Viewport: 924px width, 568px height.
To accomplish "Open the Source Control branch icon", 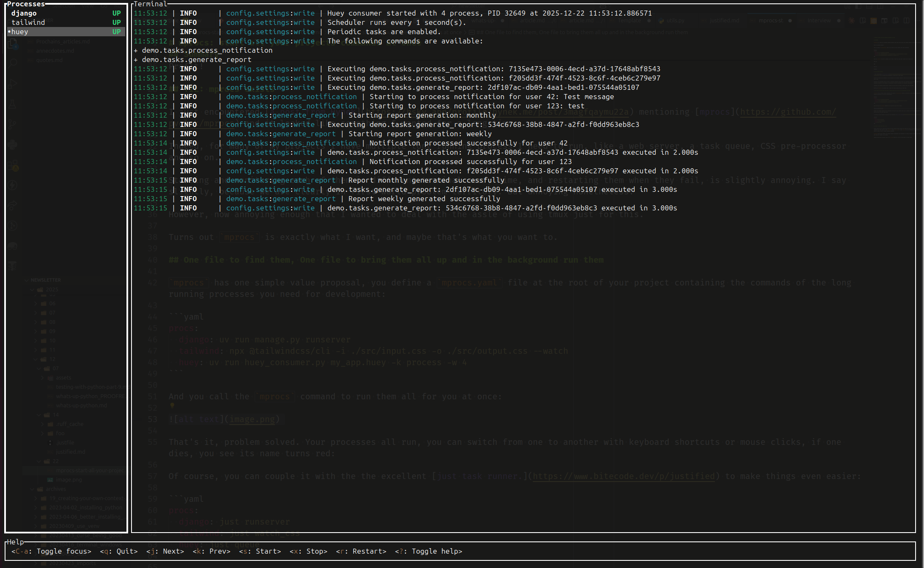I will point(12,124).
